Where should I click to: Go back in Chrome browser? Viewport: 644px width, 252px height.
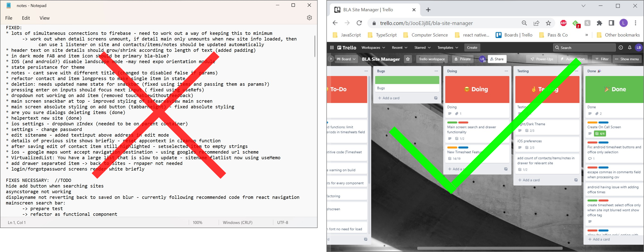(x=335, y=23)
